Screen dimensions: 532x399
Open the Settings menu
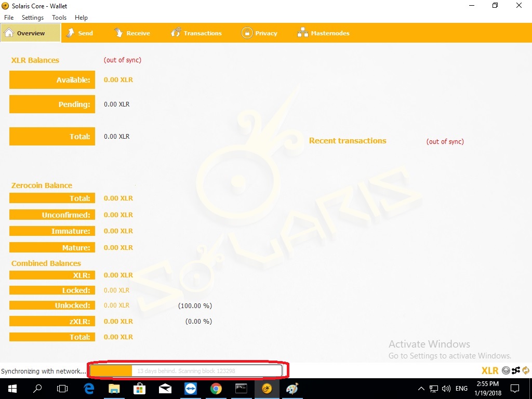pyautogui.click(x=33, y=18)
